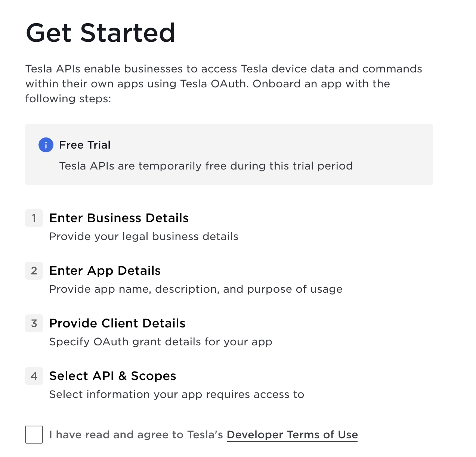476x457 pixels.
Task: Click the app name, description, purpose text
Action: click(196, 289)
